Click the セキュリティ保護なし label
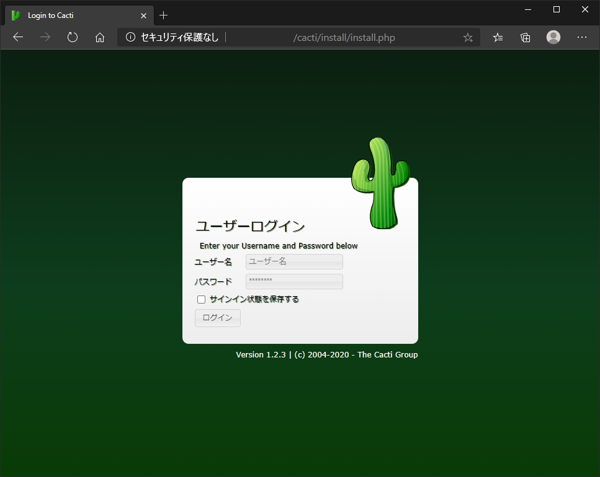 [x=179, y=37]
